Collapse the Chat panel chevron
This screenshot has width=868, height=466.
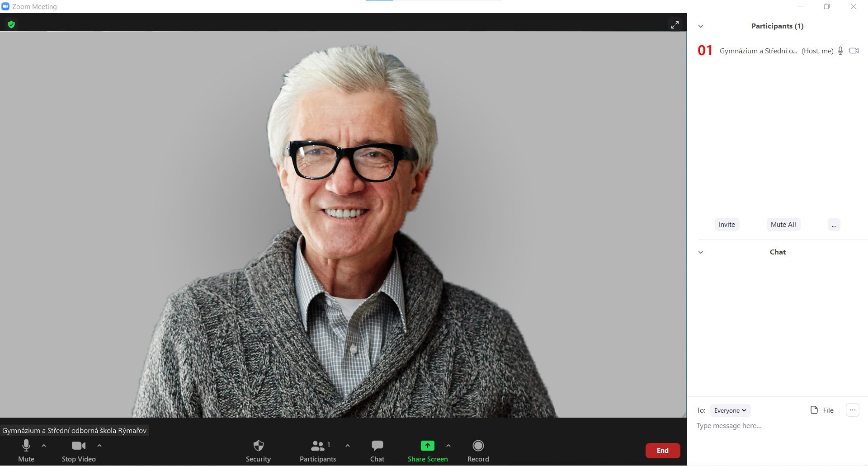(x=701, y=252)
